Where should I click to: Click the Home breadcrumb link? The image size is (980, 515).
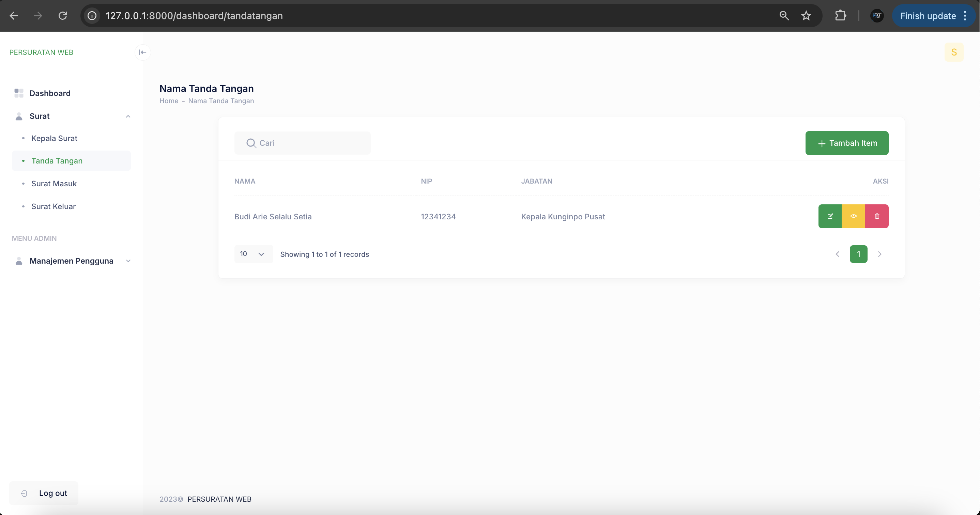169,101
